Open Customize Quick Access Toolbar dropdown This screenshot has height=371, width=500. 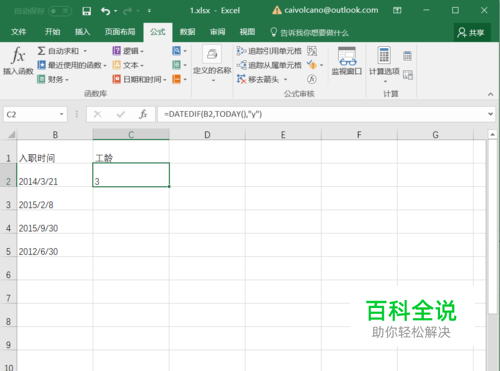[x=149, y=11]
